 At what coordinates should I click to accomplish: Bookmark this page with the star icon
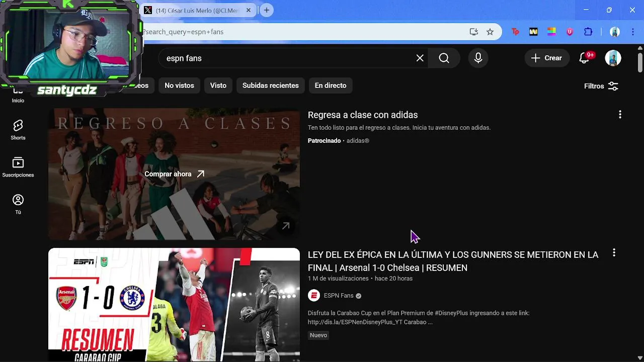[490, 32]
